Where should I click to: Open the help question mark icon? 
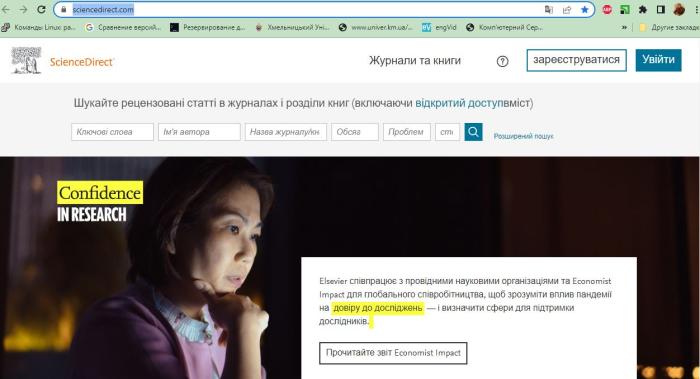[502, 62]
